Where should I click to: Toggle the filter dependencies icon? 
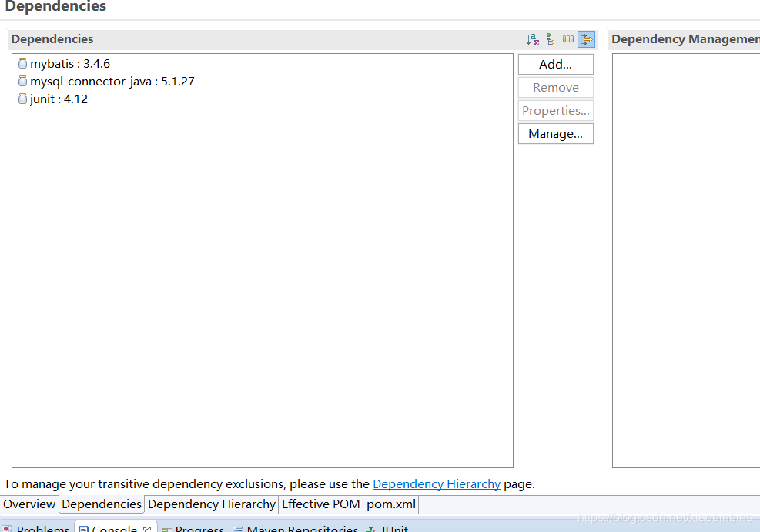[587, 39]
